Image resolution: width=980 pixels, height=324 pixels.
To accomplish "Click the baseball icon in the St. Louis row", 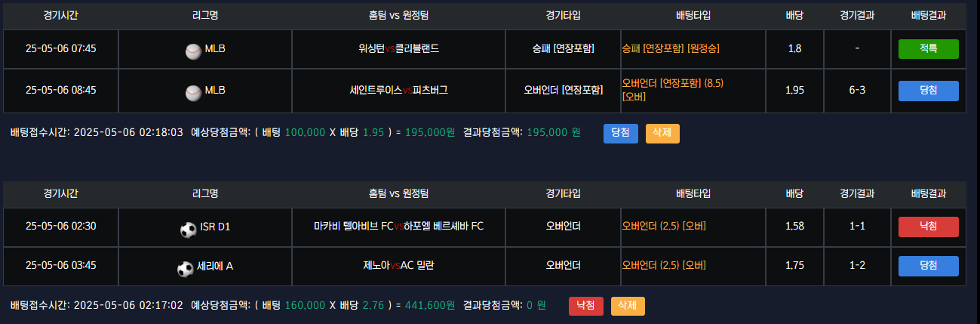I will pos(193,92).
